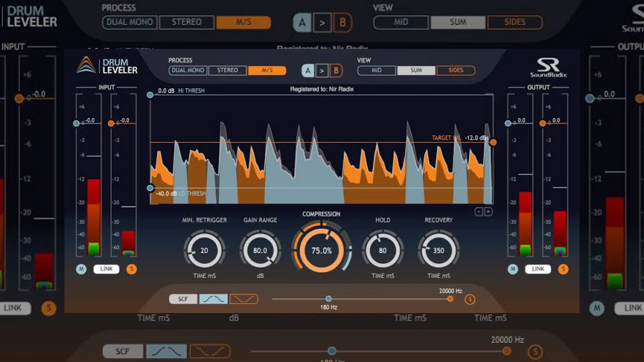This screenshot has width=644, height=362.
Task: Switch to preset slot A in center panel
Action: tap(308, 71)
